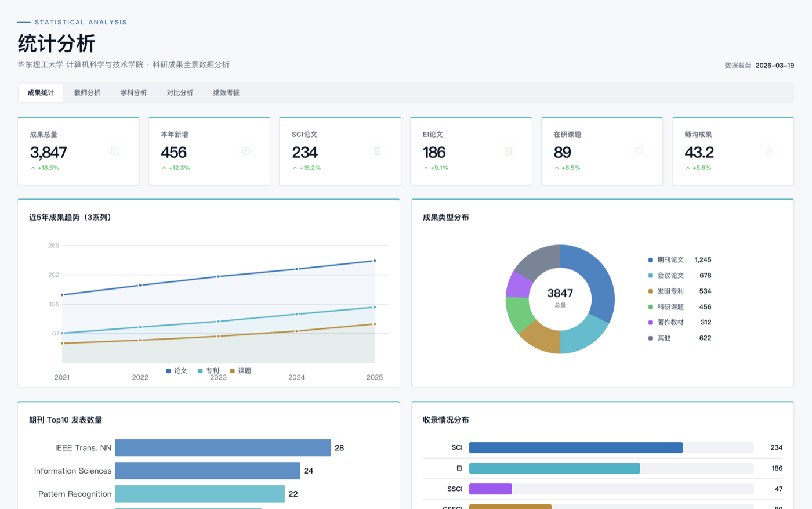
Task: Click the 发明专利 legend entry
Action: point(670,291)
